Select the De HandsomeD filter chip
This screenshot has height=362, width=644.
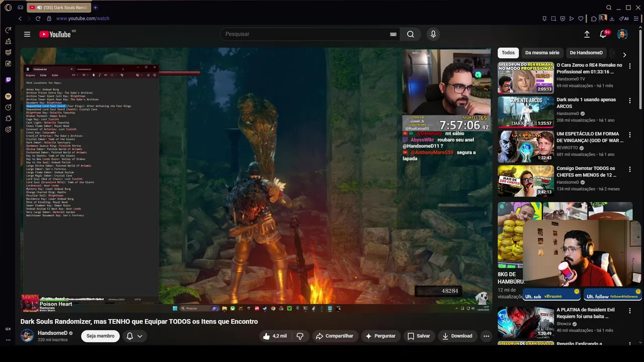[586, 53]
